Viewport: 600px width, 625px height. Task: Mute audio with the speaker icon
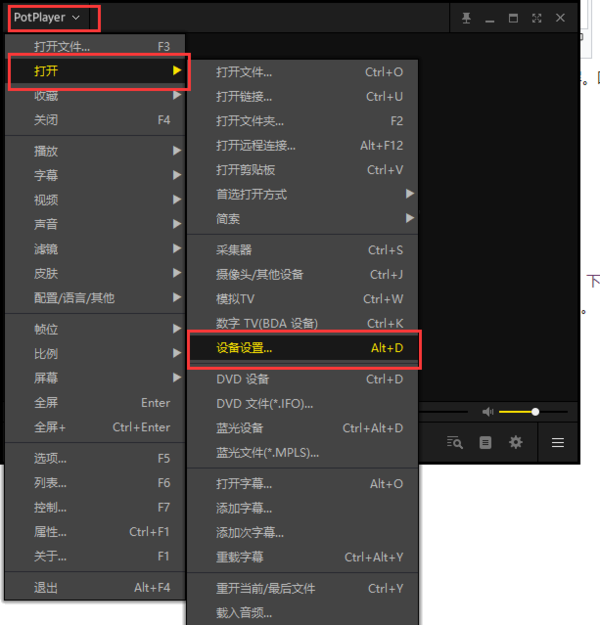click(488, 412)
